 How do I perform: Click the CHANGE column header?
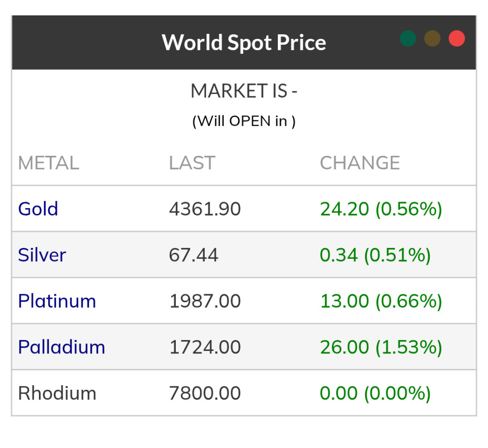[360, 163]
